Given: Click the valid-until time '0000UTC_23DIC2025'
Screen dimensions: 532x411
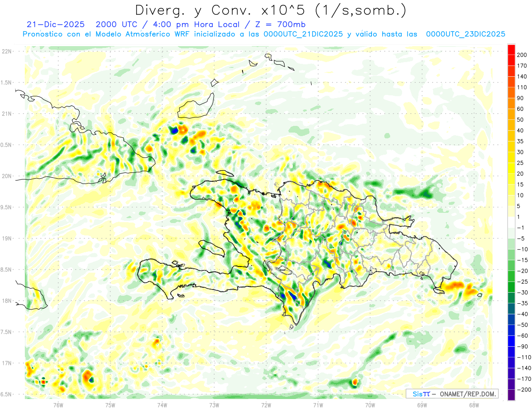Looking at the screenshot, I should (x=465, y=34).
